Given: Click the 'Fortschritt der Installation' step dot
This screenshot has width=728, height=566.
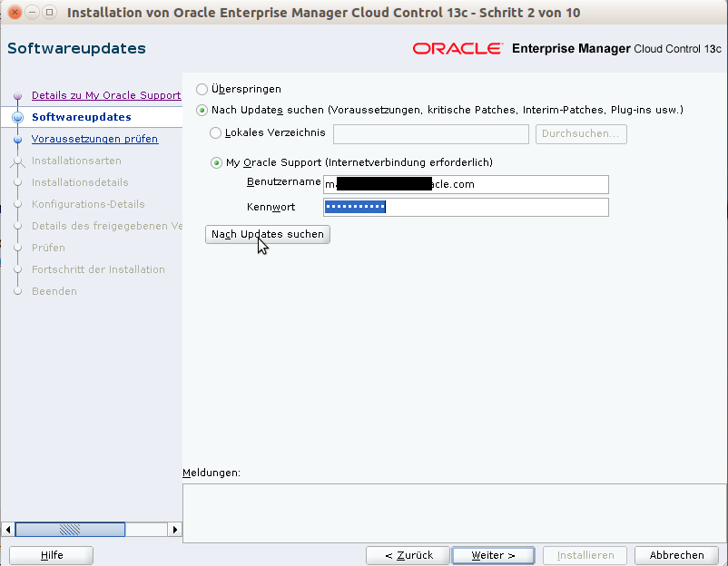Looking at the screenshot, I should point(17,270).
